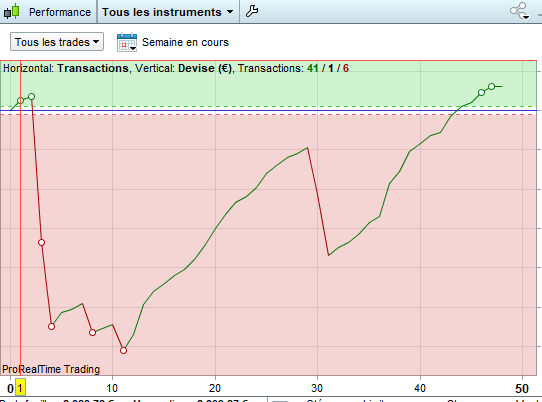Click the green 41 winning transactions count

312,68
